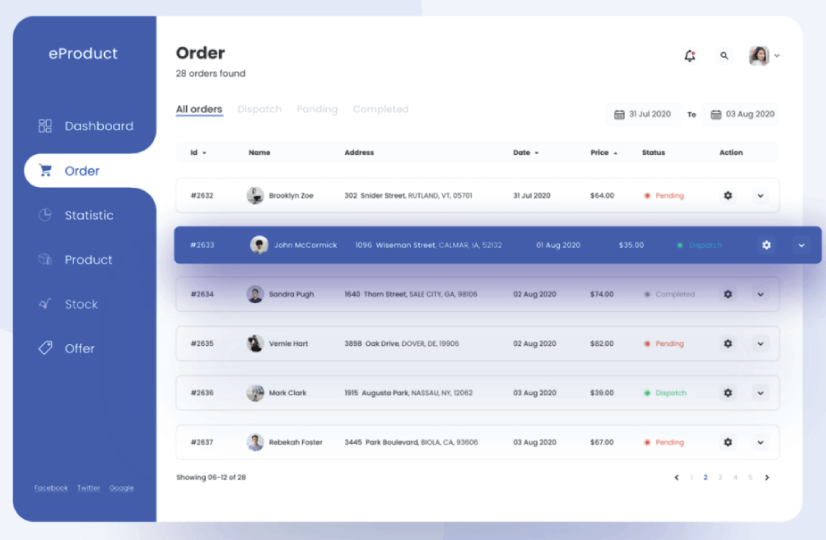826x540 pixels.
Task: Switch to the Completed tab
Action: [x=380, y=109]
